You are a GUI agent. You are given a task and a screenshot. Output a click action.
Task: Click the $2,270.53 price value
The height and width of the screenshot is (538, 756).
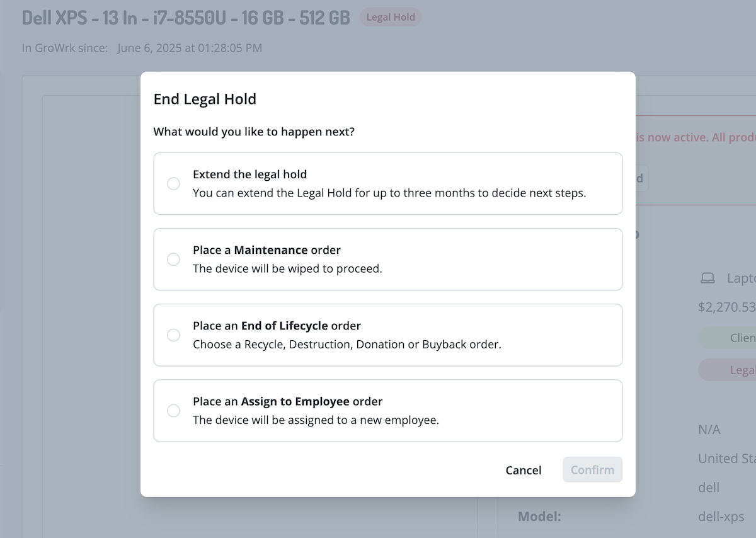point(727,307)
